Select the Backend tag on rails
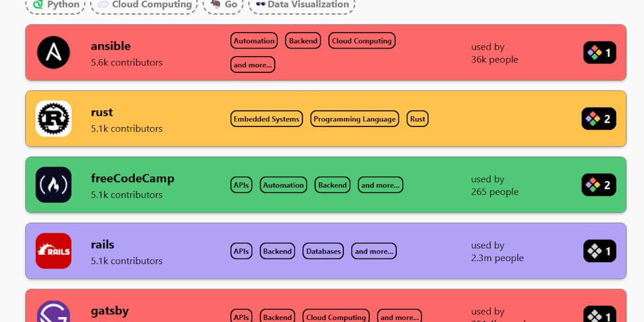 [x=277, y=252]
